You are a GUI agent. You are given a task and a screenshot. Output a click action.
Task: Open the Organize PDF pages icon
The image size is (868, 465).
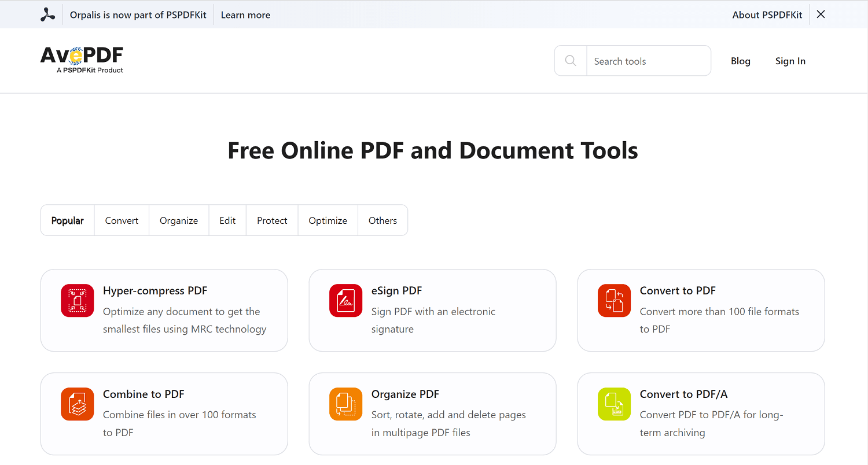click(345, 404)
